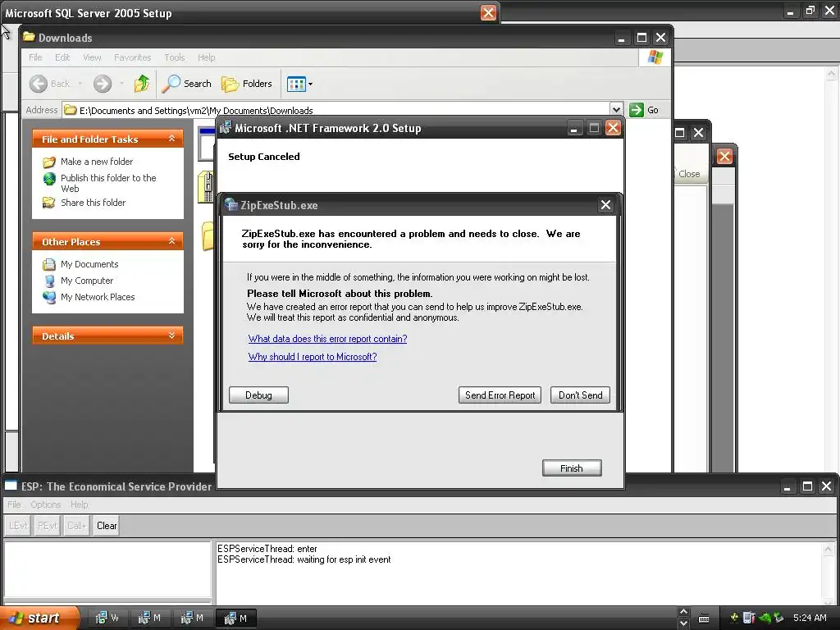
Task: Click the Clear button in ESP window
Action: (x=107, y=526)
